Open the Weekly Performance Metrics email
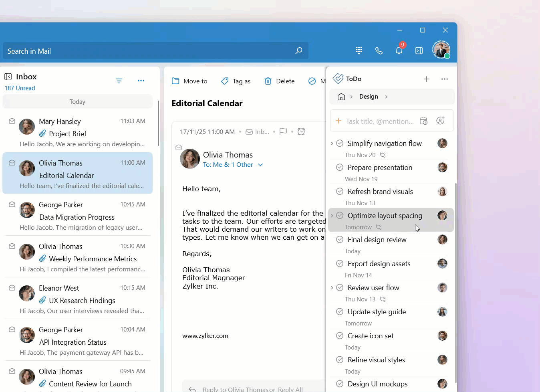 [x=78, y=257]
